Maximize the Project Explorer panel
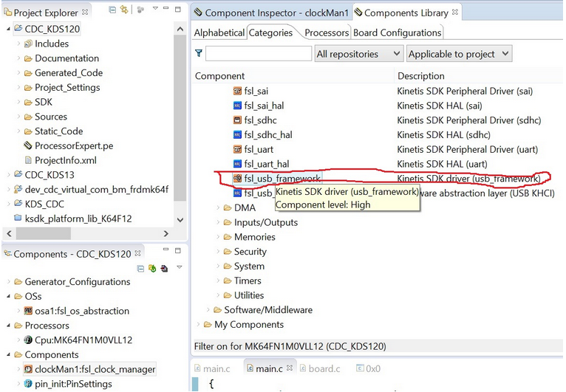Viewport: 566px width, 392px height. click(x=178, y=10)
